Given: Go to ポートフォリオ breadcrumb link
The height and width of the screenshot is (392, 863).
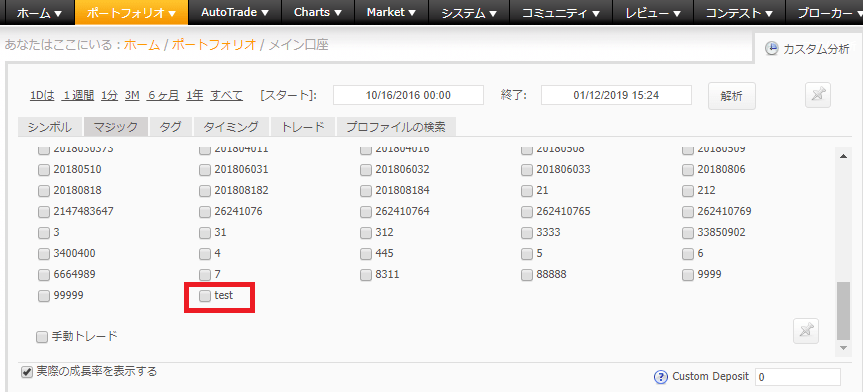Looking at the screenshot, I should tap(214, 45).
